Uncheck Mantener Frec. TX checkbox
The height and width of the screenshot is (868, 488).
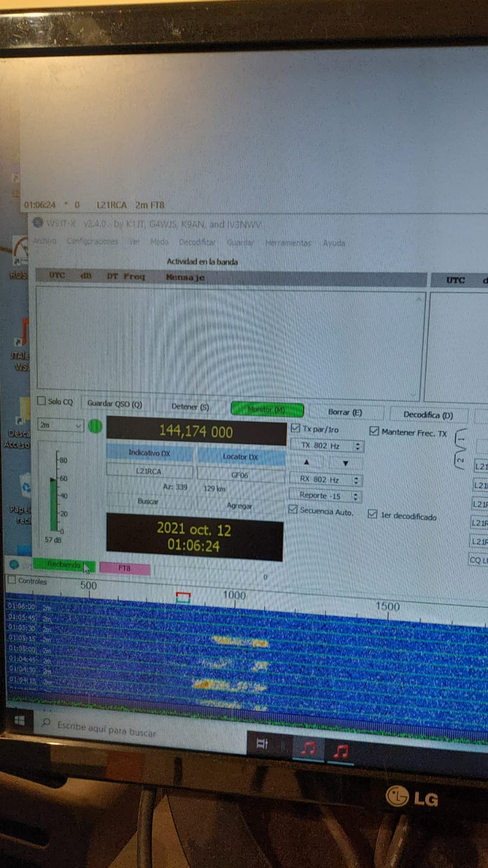[x=373, y=431]
